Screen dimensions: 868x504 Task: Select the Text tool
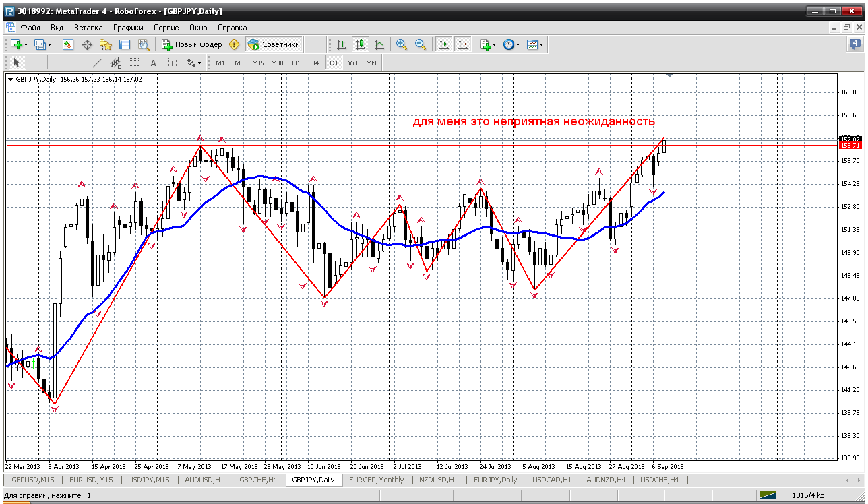pyautogui.click(x=153, y=63)
